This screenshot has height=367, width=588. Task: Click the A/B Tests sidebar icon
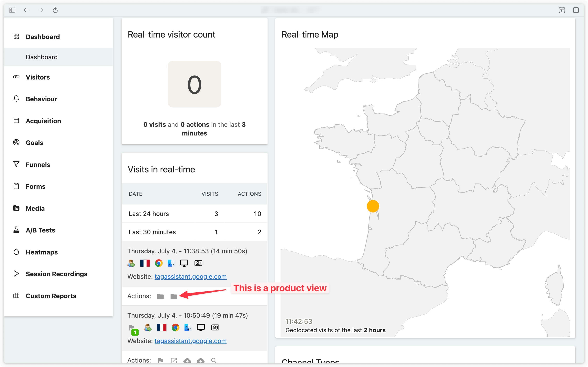coord(16,230)
